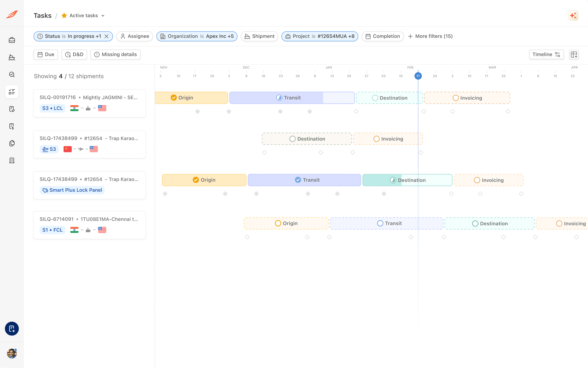The image size is (588, 368).
Task: Open the Assignee filter dropdown
Action: [x=135, y=36]
